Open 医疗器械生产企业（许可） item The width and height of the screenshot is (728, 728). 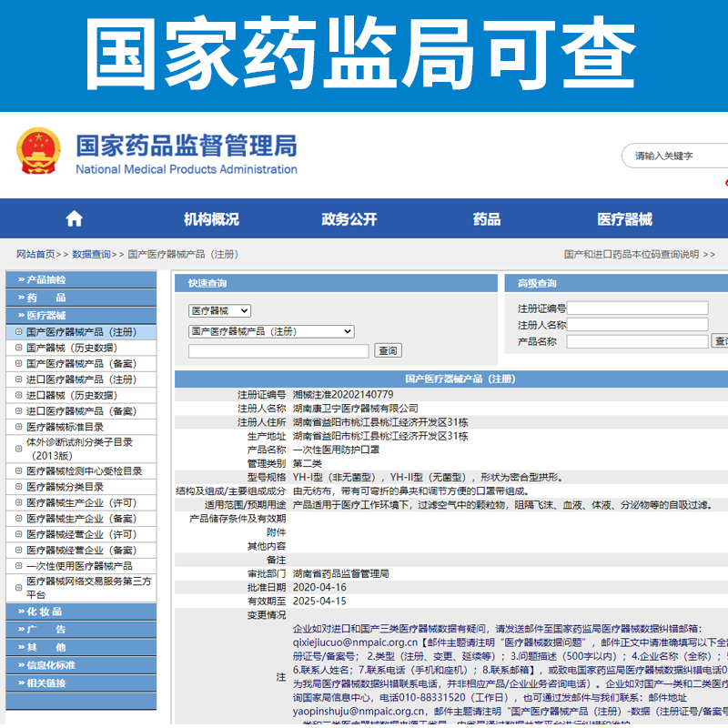coord(81,502)
